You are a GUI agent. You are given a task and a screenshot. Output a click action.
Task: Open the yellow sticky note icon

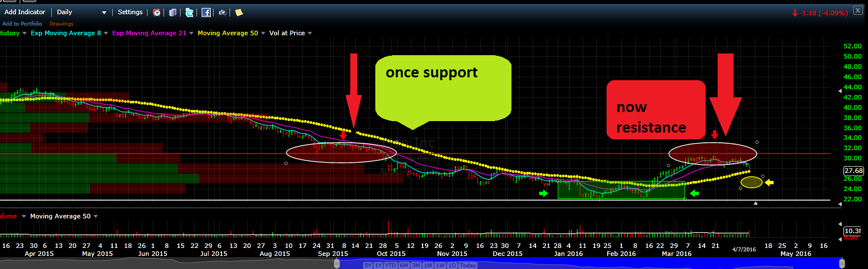[239, 12]
